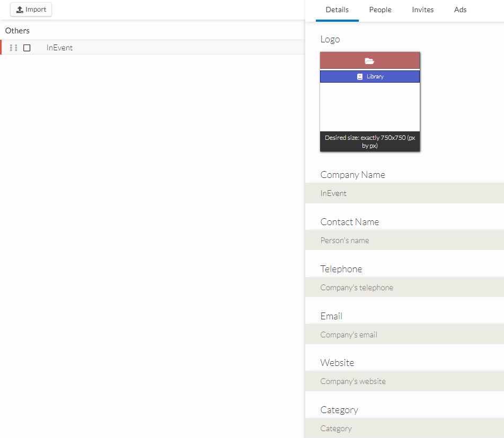Tick the InEvent row checkbox
Screen dimensions: 504x438
coord(27,48)
